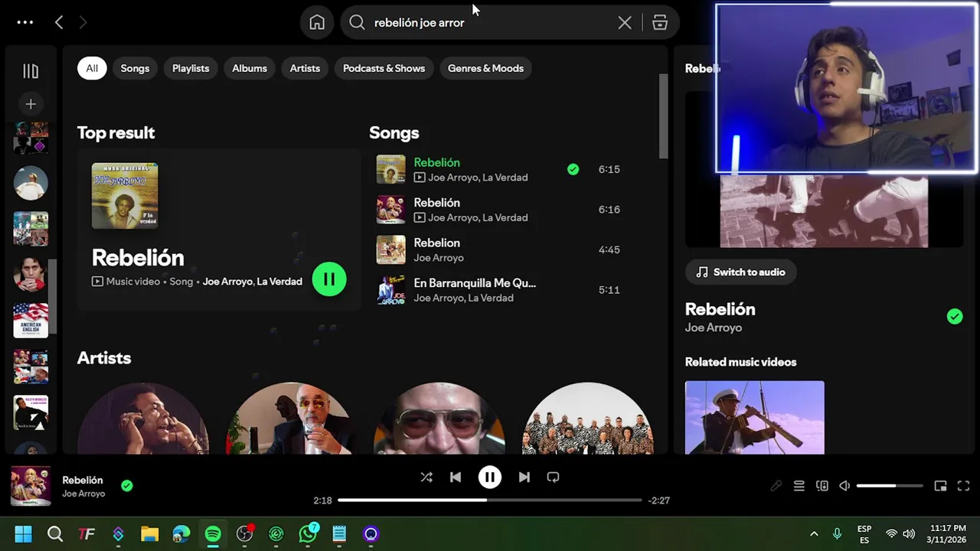Click the results vertical scrollbar
980x551 pixels.
[x=663, y=116]
